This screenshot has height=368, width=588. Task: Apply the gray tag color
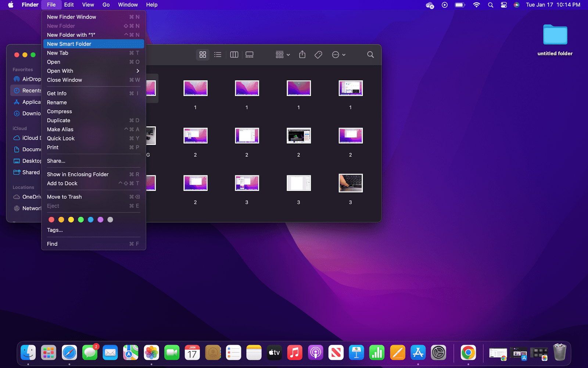[110, 220]
